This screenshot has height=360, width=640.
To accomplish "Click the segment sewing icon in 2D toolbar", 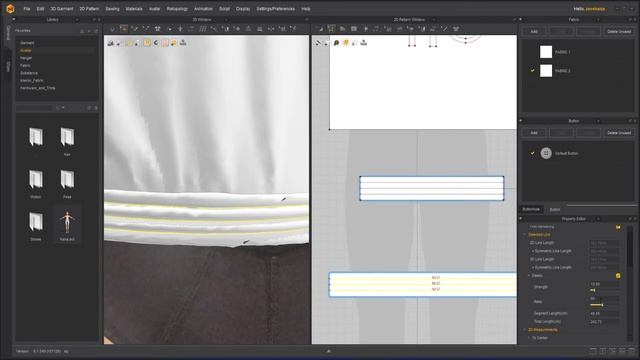I will [x=388, y=29].
